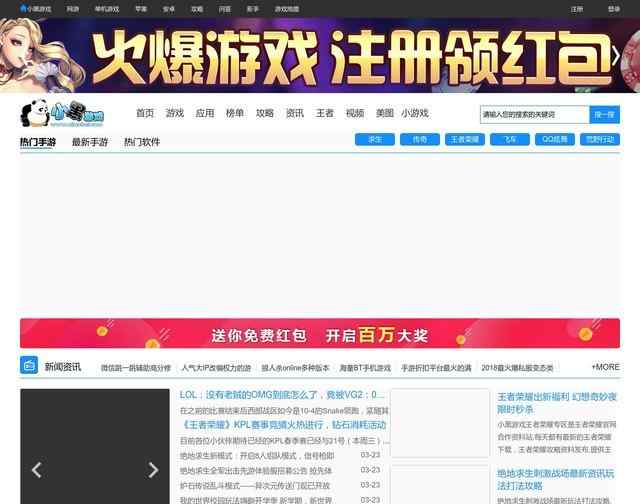Click the 求生 blue tag button
640x504 pixels.
pos(375,140)
